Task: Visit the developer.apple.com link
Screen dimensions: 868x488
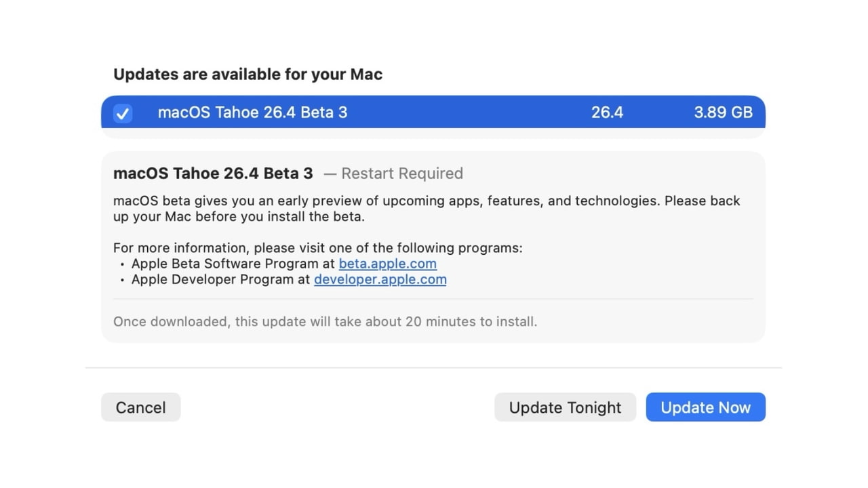Action: click(x=380, y=279)
